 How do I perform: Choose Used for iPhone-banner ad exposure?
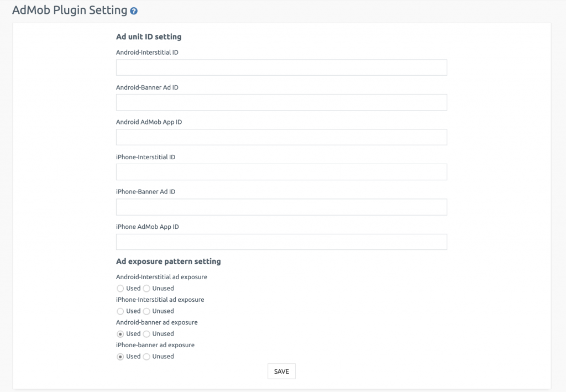point(120,356)
